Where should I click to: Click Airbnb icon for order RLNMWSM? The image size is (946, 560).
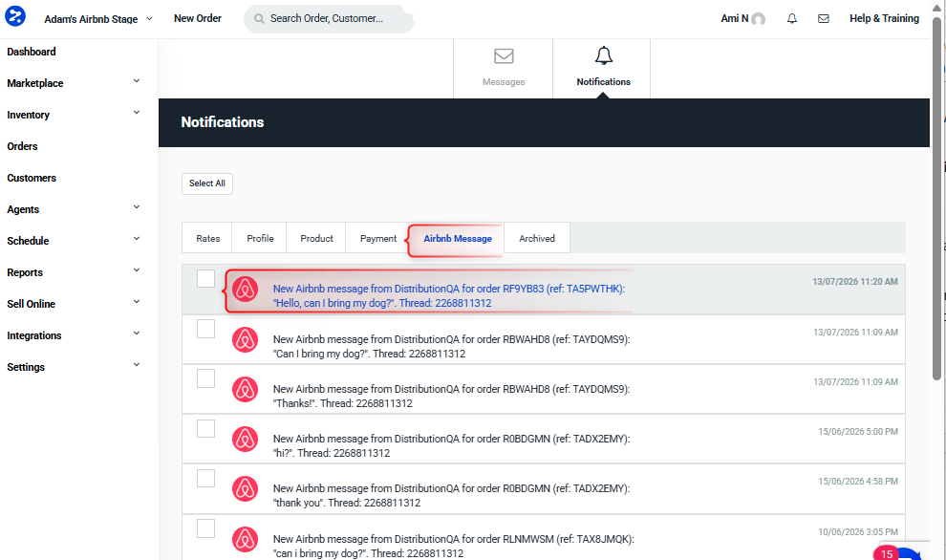tap(245, 540)
